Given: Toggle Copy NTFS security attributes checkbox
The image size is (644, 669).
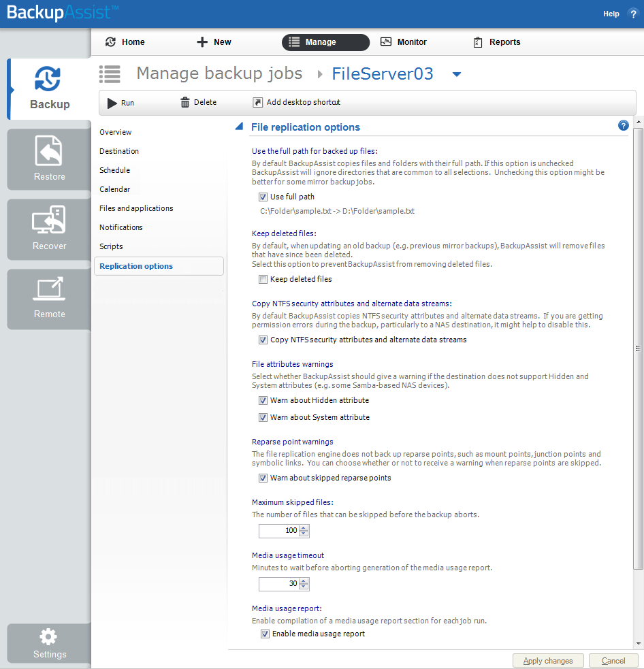Looking at the screenshot, I should (x=263, y=340).
